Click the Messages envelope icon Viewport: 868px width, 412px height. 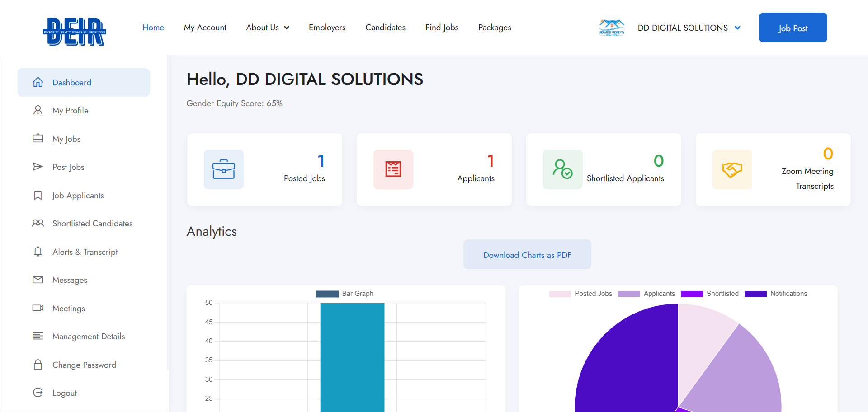pyautogui.click(x=38, y=280)
